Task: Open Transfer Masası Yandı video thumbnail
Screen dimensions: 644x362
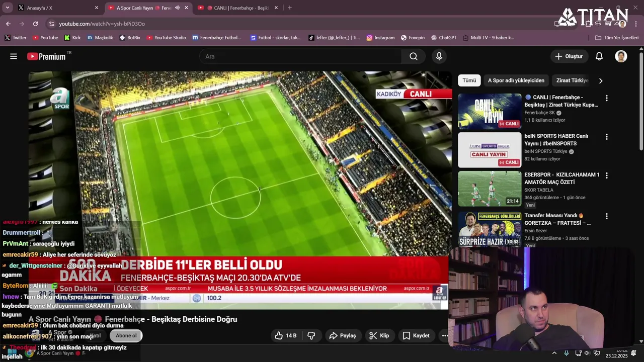Action: (490, 229)
